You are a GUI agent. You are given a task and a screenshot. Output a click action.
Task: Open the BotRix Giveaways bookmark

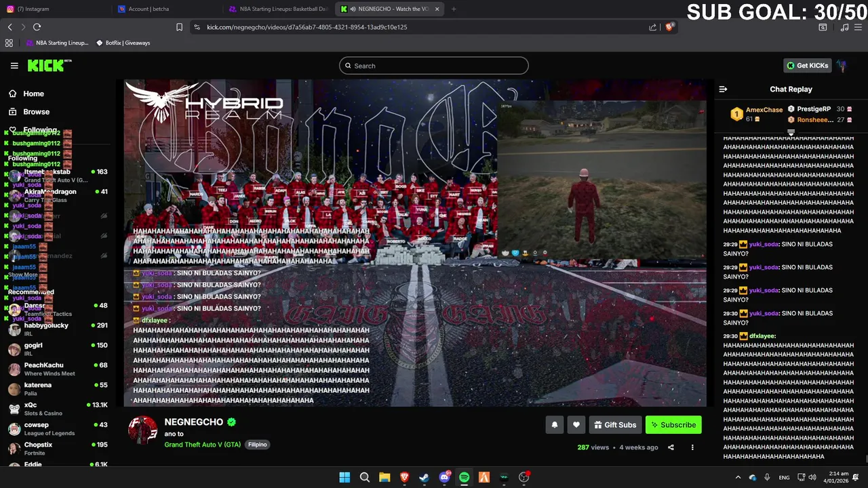[x=123, y=43]
